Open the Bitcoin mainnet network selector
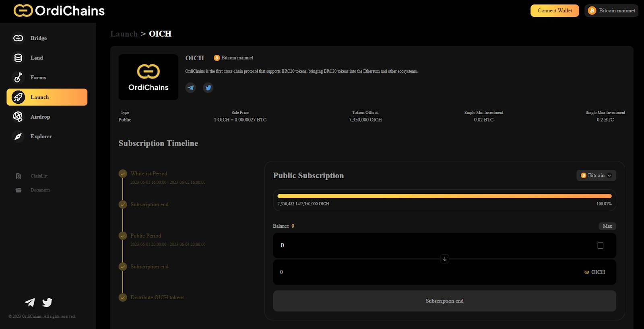644x329 pixels. click(611, 10)
